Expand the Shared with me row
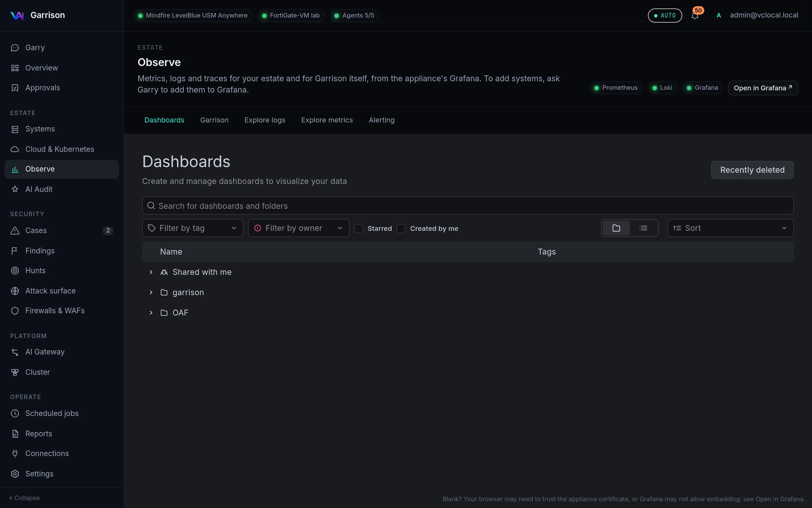812x508 pixels. [151, 272]
